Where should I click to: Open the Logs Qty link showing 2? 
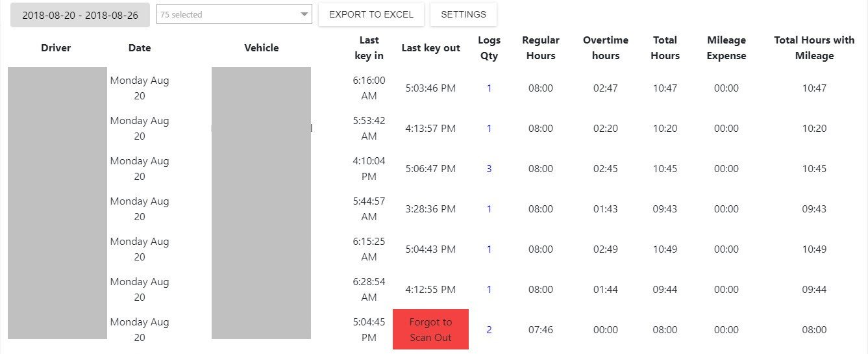(489, 330)
